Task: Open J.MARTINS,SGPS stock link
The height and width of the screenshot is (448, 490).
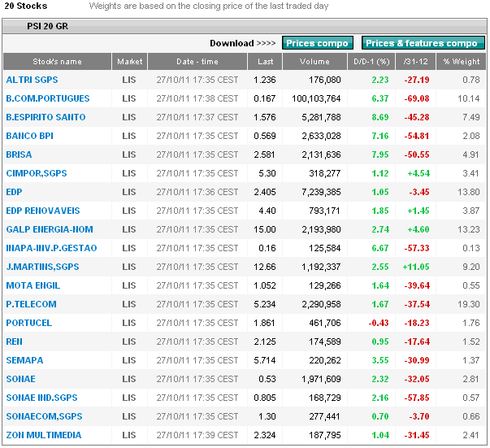Action: [x=43, y=267]
